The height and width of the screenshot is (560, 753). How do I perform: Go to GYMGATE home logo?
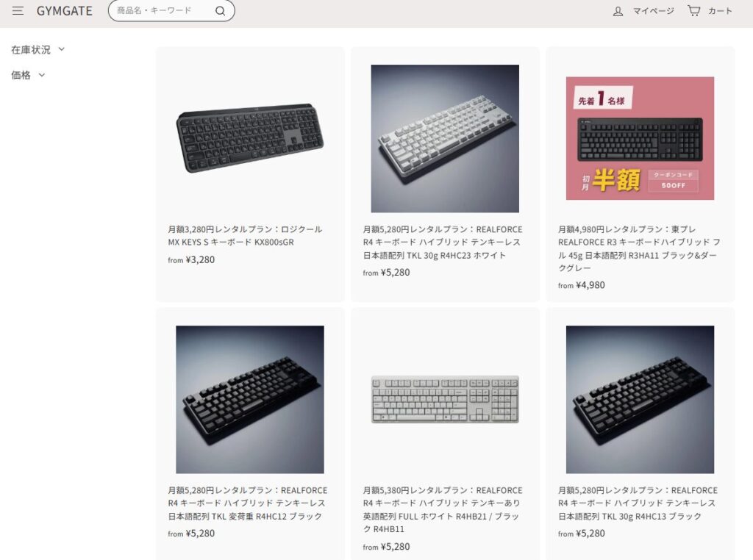click(x=65, y=10)
